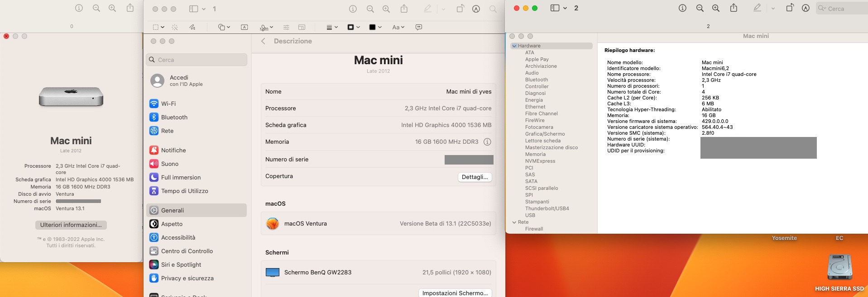Zoom out in the middle Preview window
Viewport: 868px width, 297px height.
click(x=370, y=9)
